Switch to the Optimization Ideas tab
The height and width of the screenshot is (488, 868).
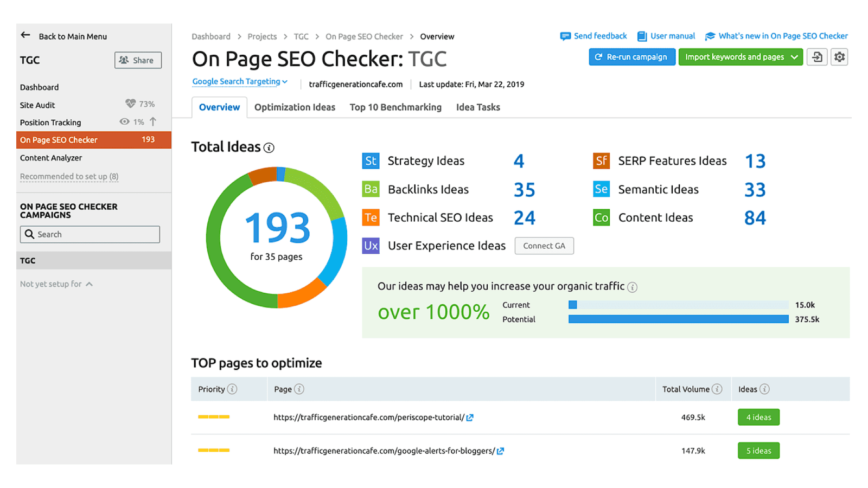(295, 107)
